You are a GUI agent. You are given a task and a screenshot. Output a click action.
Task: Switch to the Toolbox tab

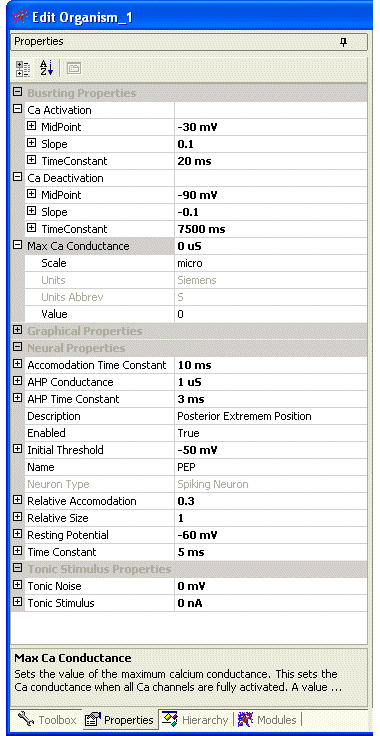[x=48, y=719]
